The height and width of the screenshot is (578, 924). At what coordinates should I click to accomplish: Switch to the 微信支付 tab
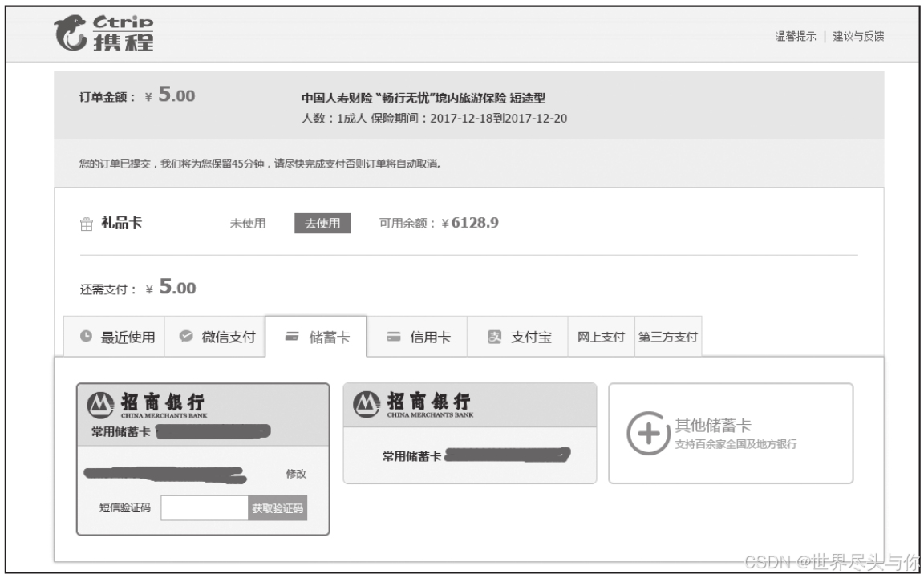pos(215,337)
